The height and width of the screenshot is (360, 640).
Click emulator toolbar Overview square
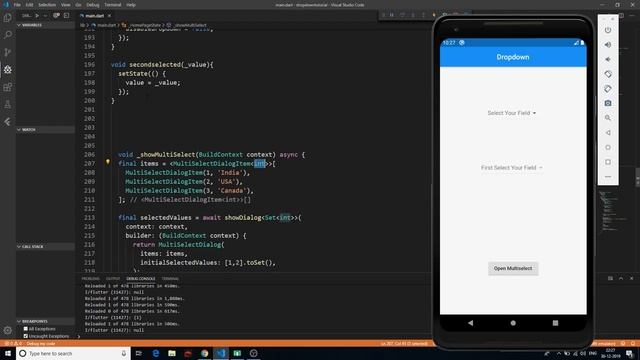pos(608,162)
